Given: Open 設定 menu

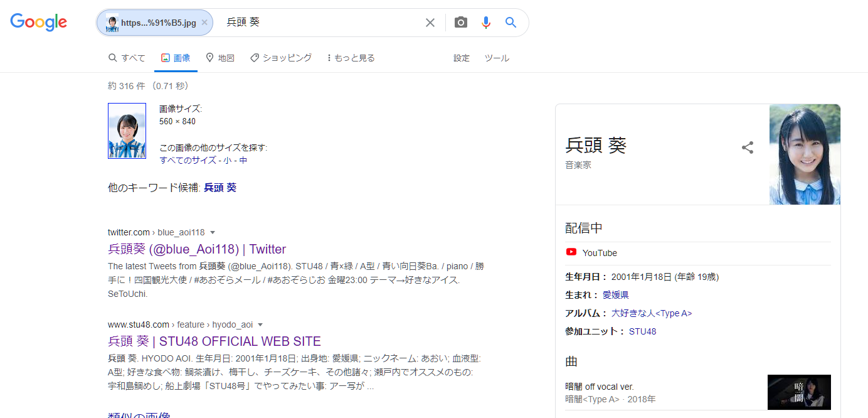Looking at the screenshot, I should (x=462, y=58).
